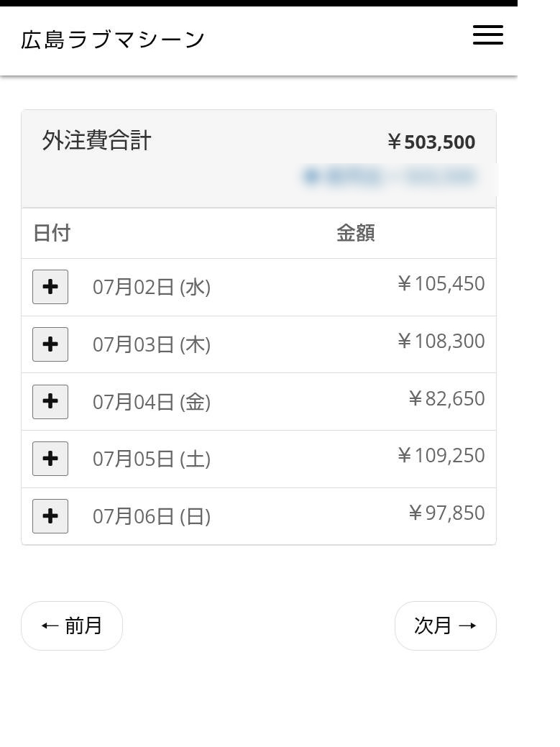Screen dimensions: 560x747
Task: Click the ¥109,250 amount value
Action: pyautogui.click(x=441, y=455)
